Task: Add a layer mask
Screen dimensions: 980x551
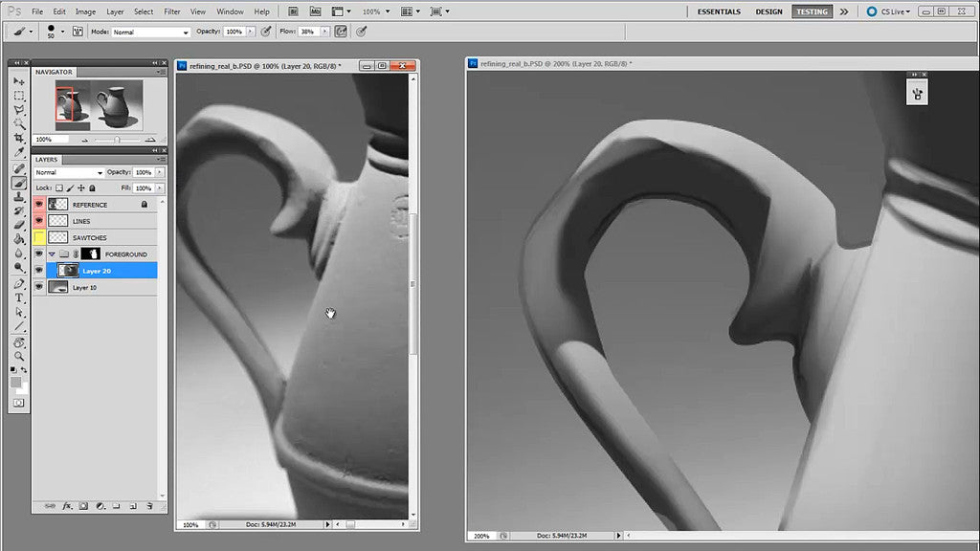Action: click(x=83, y=506)
